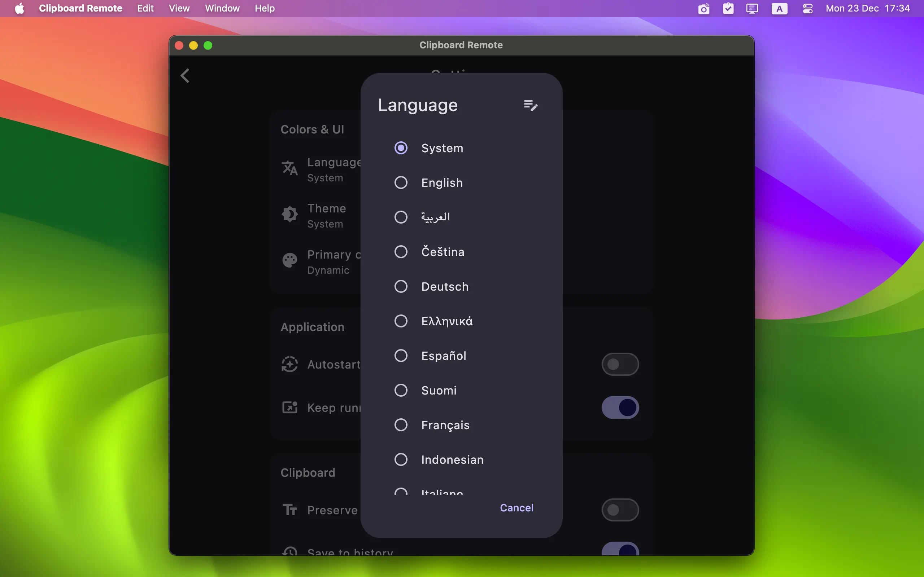Click Cancel to close language dialog
The image size is (924, 577).
click(x=517, y=507)
